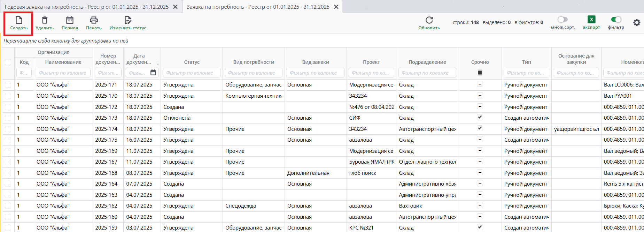
Task: Click the Печать printer icon
Action: [x=94, y=21]
